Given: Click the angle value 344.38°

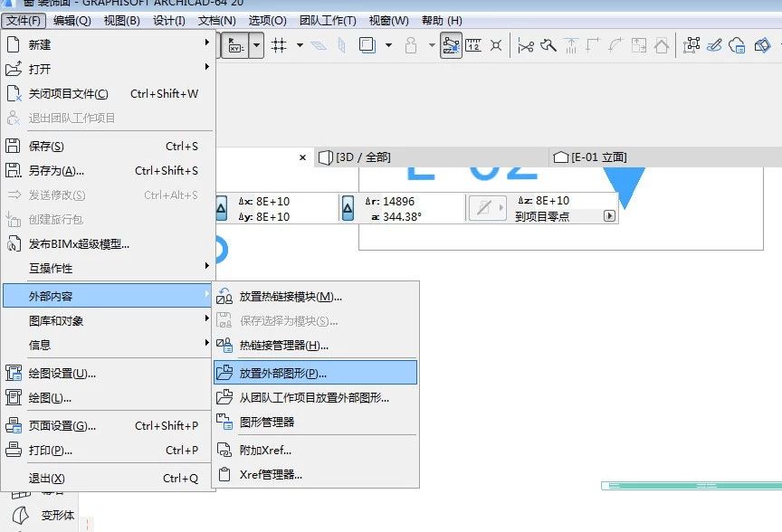Looking at the screenshot, I should [x=402, y=217].
